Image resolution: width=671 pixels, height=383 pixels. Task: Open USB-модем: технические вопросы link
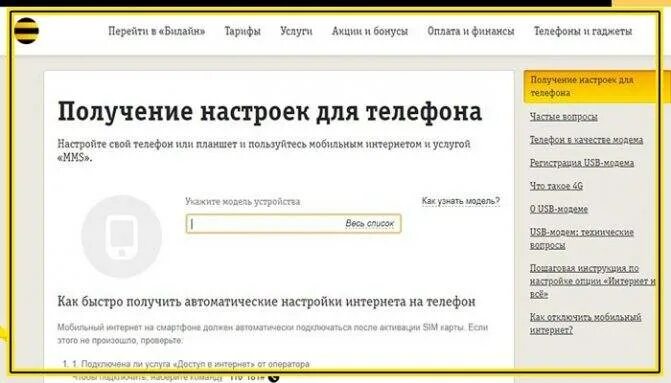coord(582,239)
